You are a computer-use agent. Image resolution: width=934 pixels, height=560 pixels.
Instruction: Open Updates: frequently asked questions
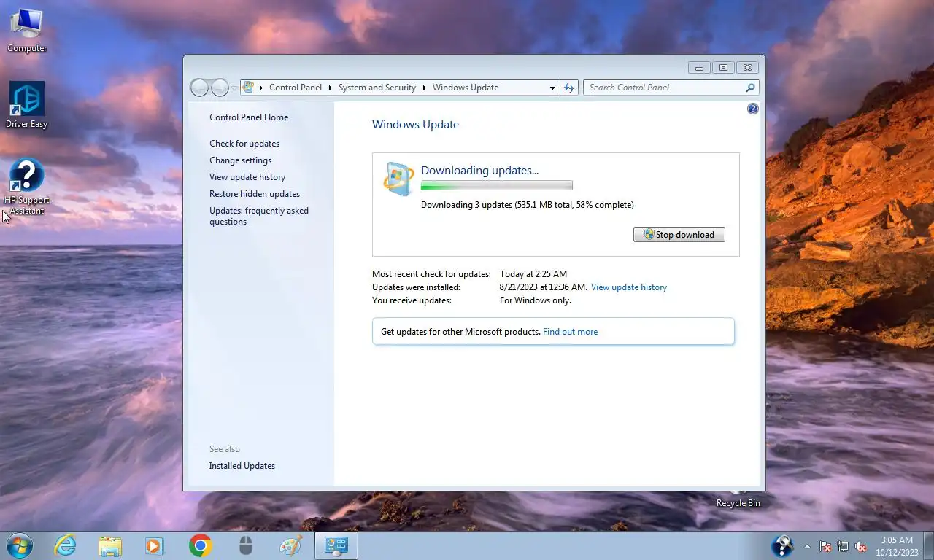click(x=259, y=216)
